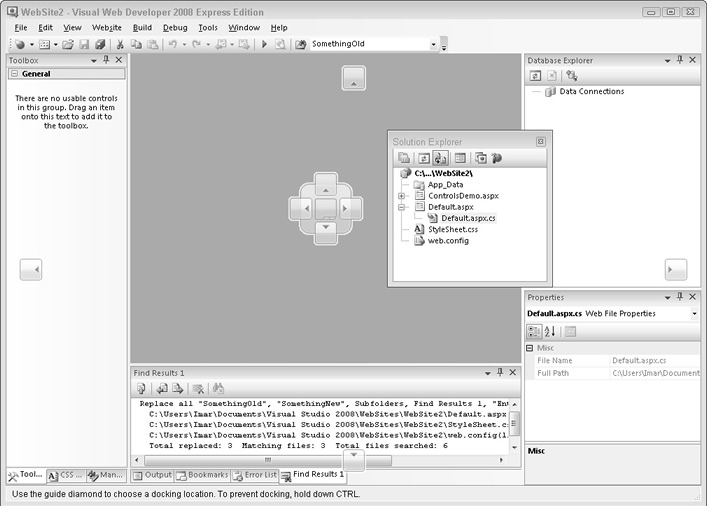
Task: Click the New Web Site toolbar icon
Action: point(20,44)
